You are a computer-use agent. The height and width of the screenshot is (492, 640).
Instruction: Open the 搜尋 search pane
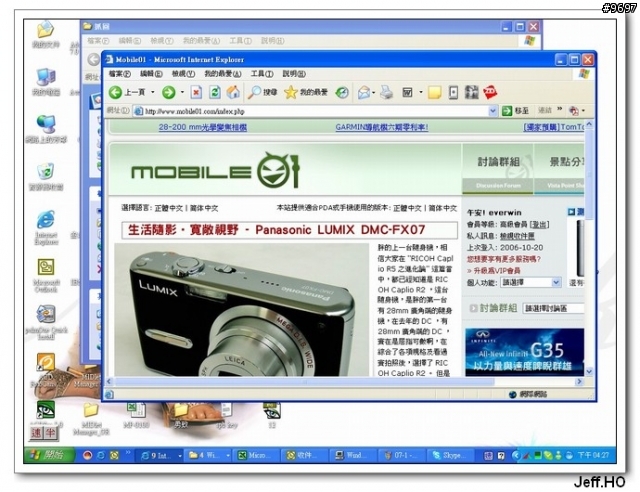(263, 93)
